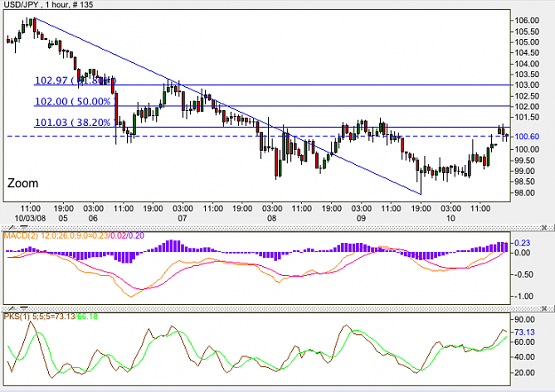Screen dimensions: 555x392
Task: Click the dash icon above the PKS label
Action: 24,308
